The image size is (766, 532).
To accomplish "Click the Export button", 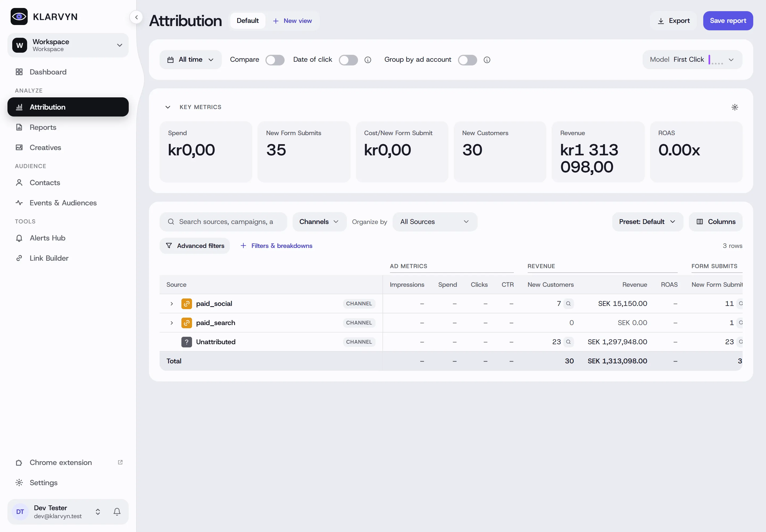I will 673,21.
